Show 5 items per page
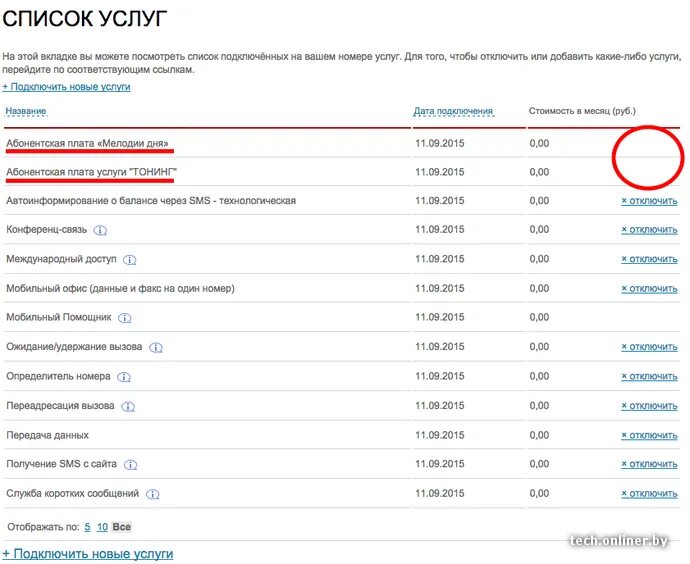Screen dimensions: 690x564 [88, 527]
